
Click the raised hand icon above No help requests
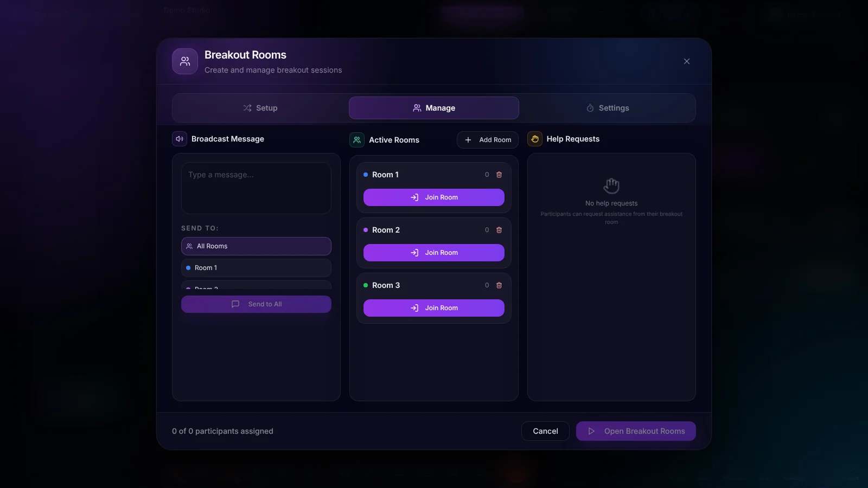coord(611,185)
